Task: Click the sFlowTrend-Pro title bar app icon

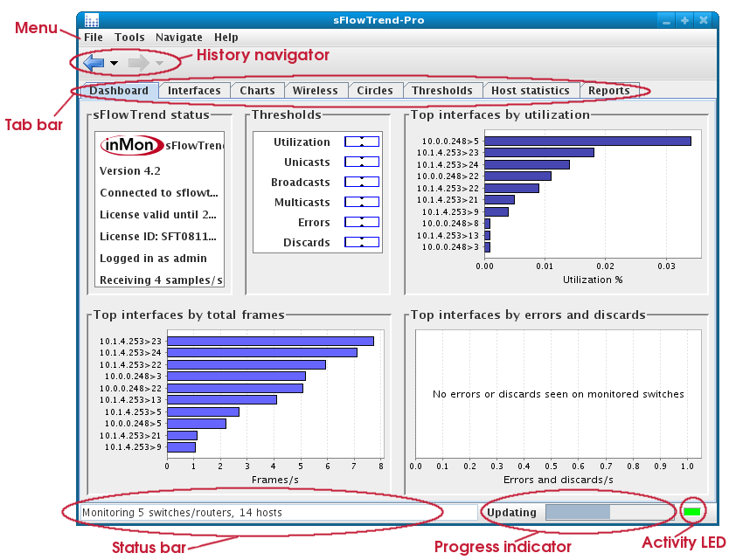Action: pyautogui.click(x=92, y=21)
